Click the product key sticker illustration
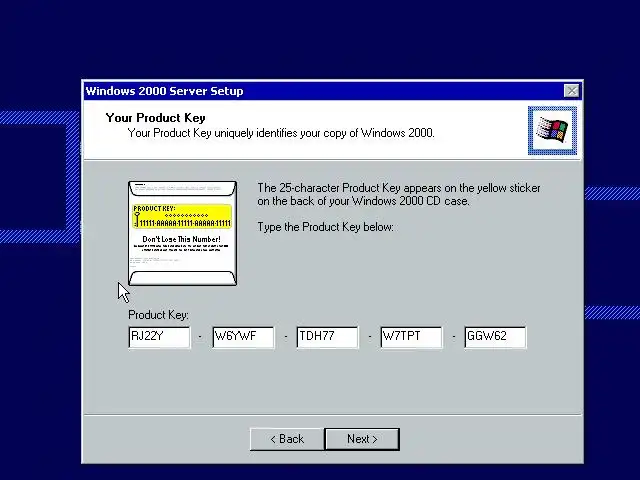 [182, 233]
